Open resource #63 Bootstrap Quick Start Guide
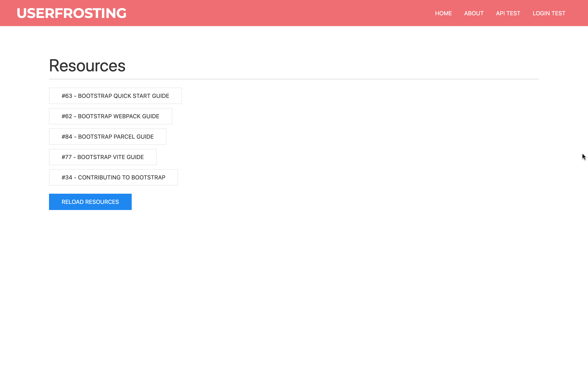The image size is (588, 367). (115, 96)
